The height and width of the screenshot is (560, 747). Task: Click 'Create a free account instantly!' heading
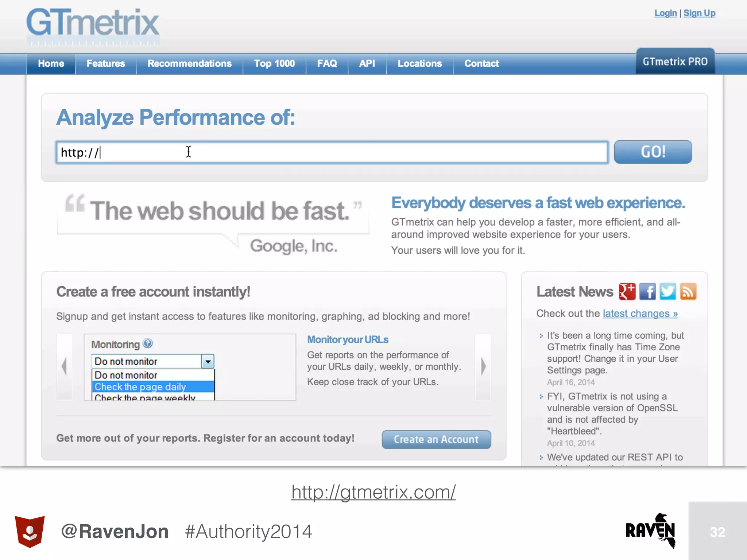pyautogui.click(x=153, y=292)
